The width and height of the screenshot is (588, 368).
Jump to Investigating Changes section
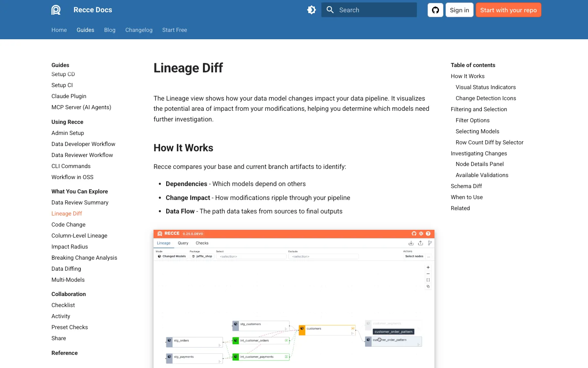tap(479, 153)
